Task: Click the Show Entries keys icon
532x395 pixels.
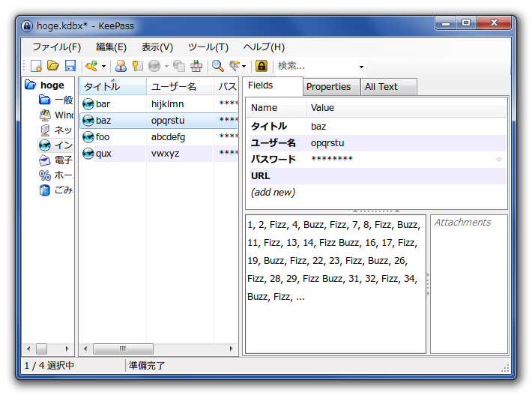Action: click(x=235, y=65)
